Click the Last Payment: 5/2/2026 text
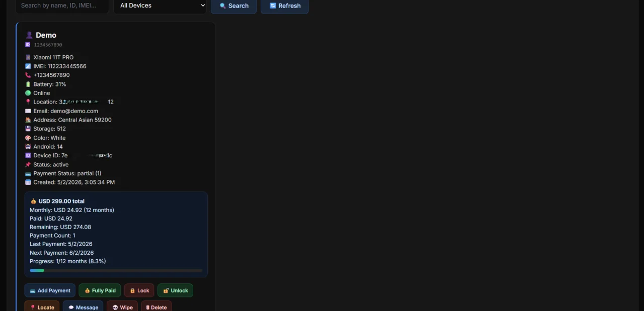Viewport: 644px width, 311px height. click(61, 244)
